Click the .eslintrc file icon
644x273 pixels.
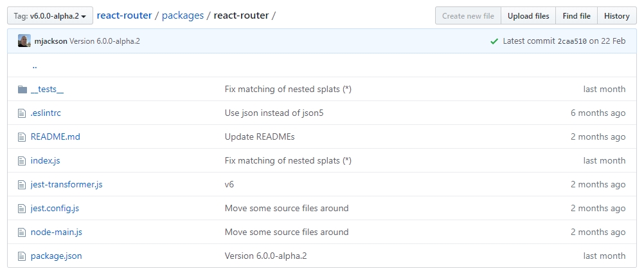click(22, 113)
